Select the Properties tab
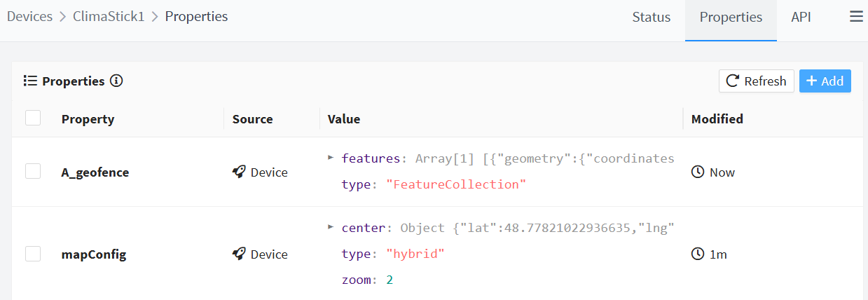 (x=731, y=18)
